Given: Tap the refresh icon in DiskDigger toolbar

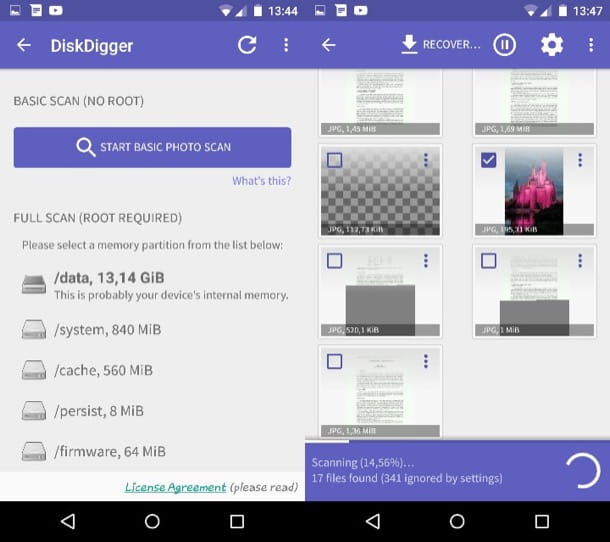Looking at the screenshot, I should pyautogui.click(x=247, y=45).
